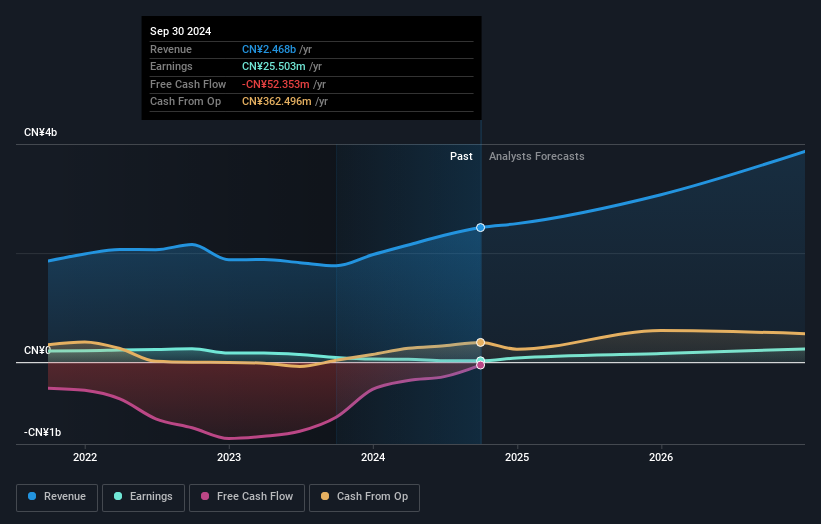Click the -CN¥1b y-axis label
The image size is (821, 524).
[x=42, y=432]
